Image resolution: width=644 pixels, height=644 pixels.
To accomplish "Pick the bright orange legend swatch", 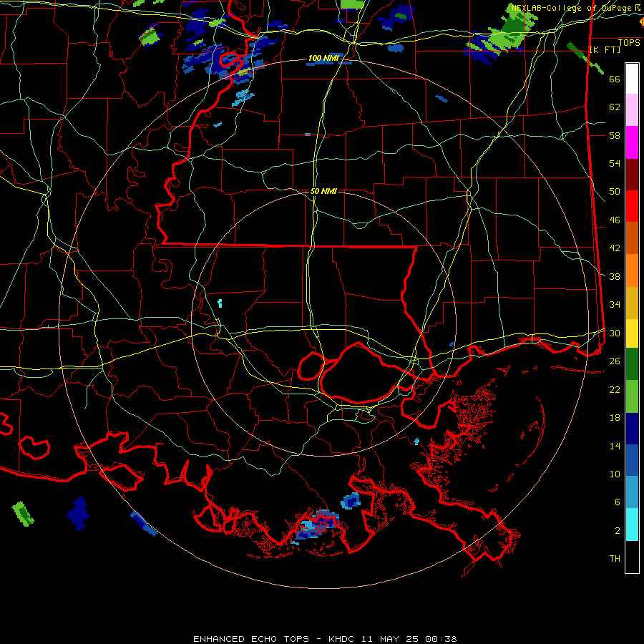I will 632,270.
